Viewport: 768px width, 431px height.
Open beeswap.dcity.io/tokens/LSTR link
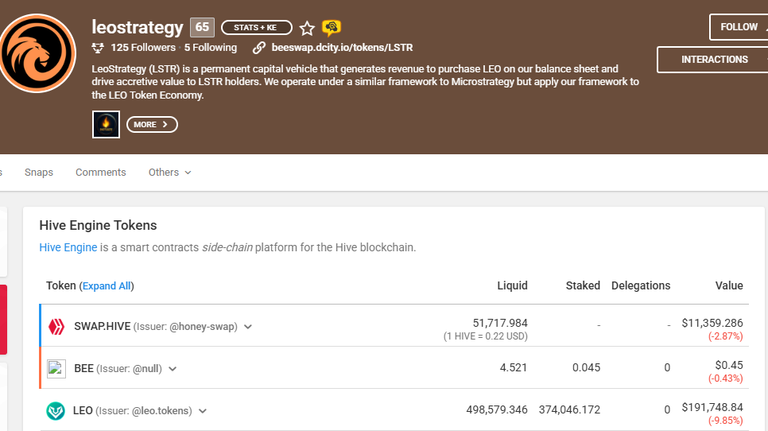(x=342, y=48)
